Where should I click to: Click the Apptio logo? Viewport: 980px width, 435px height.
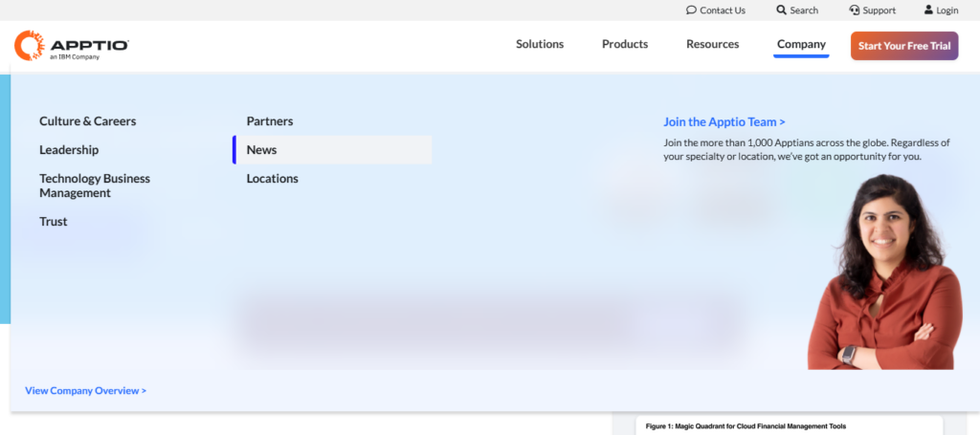coord(71,46)
